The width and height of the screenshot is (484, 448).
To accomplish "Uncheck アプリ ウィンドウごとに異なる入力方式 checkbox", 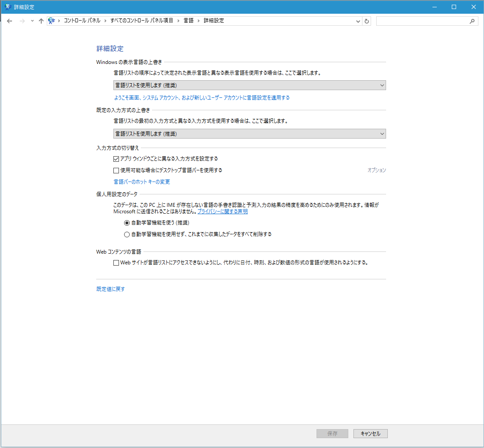I will click(116, 159).
